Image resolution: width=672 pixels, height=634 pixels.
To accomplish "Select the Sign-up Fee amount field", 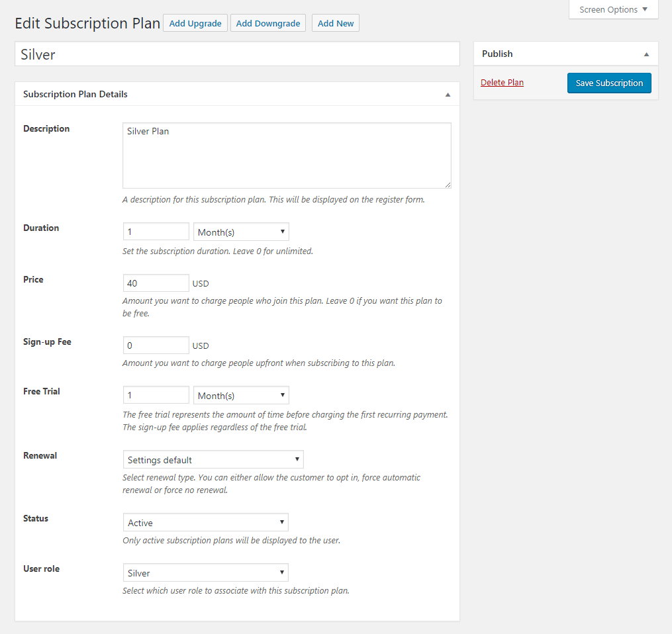I will pyautogui.click(x=156, y=345).
